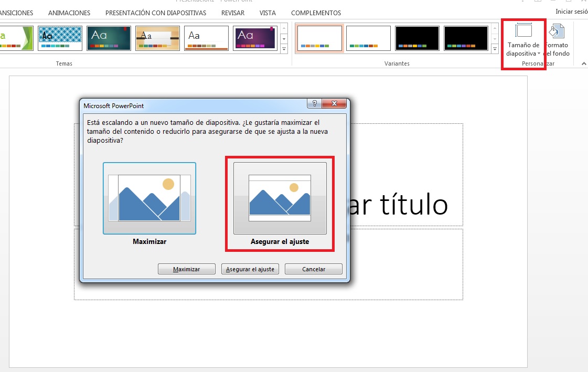Choose the Asegurar el ajuste picture option
Screen dimensions: 588x372
[280, 198]
